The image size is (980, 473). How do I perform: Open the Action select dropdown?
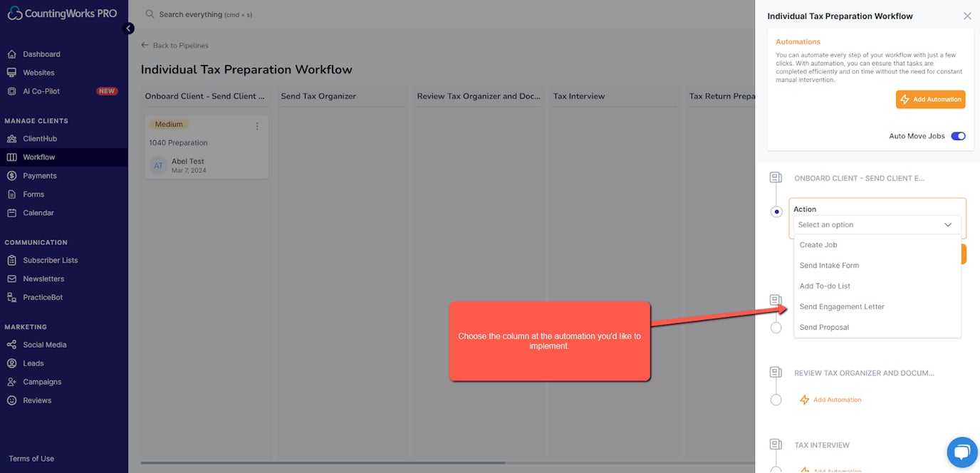tap(876, 224)
